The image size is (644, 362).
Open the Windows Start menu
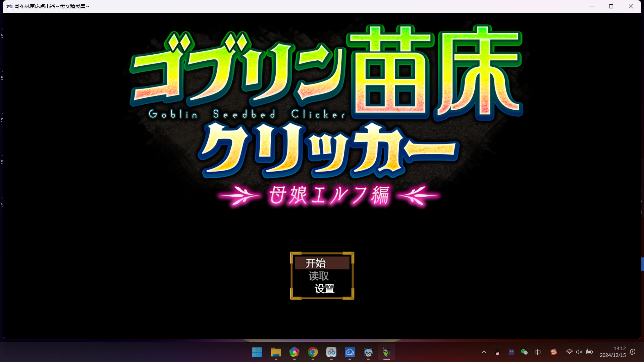[257, 352]
